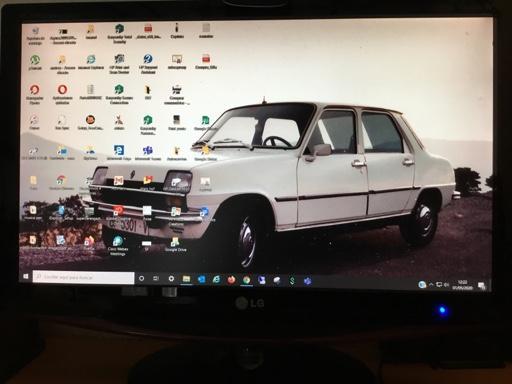Click the taskbar search box

coord(83,277)
